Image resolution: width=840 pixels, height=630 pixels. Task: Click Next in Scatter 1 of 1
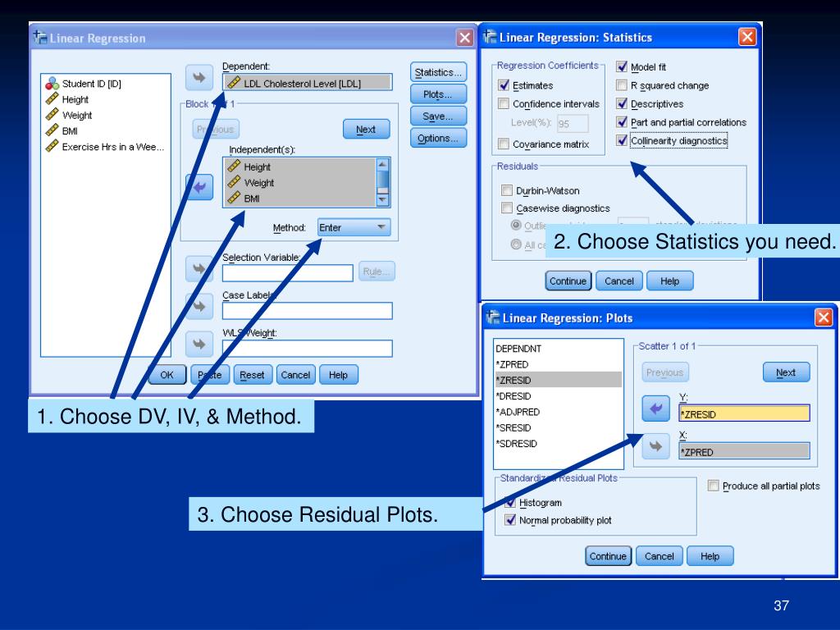tap(787, 372)
